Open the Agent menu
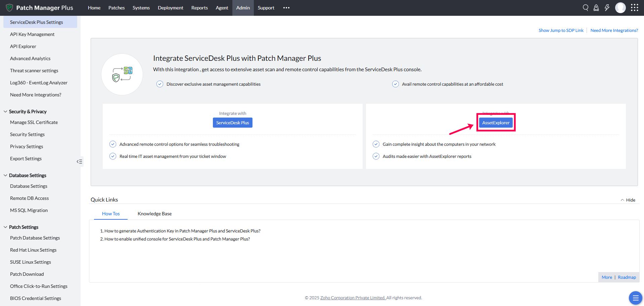This screenshot has width=644, height=306. (x=222, y=8)
